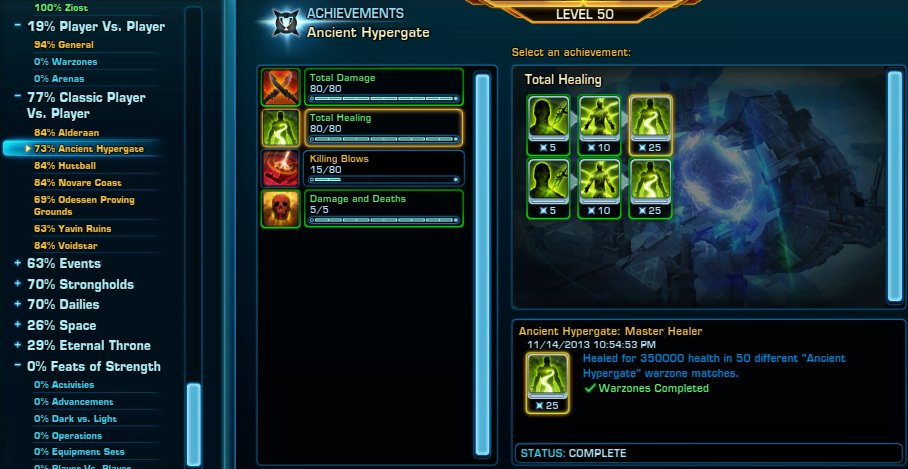This screenshot has width=908, height=469.
Task: Click the achievements trophy emblem icon
Action: pos(286,23)
